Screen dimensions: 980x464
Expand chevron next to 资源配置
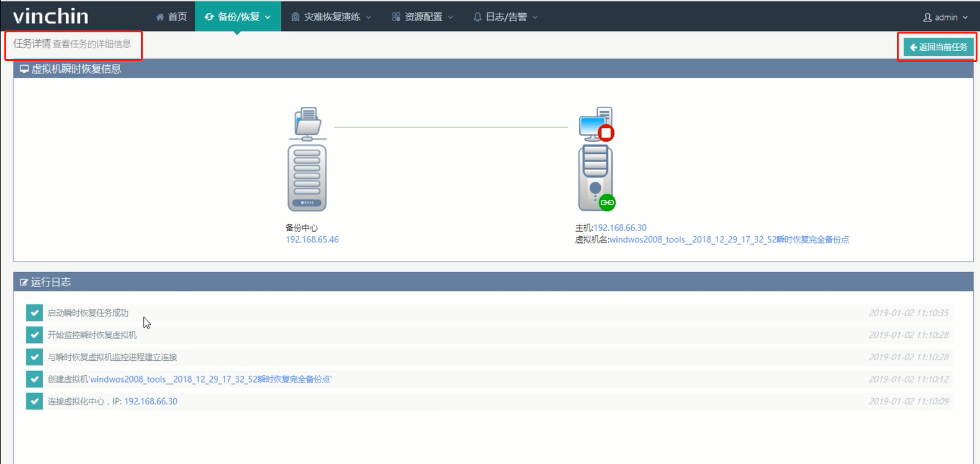[x=451, y=17]
